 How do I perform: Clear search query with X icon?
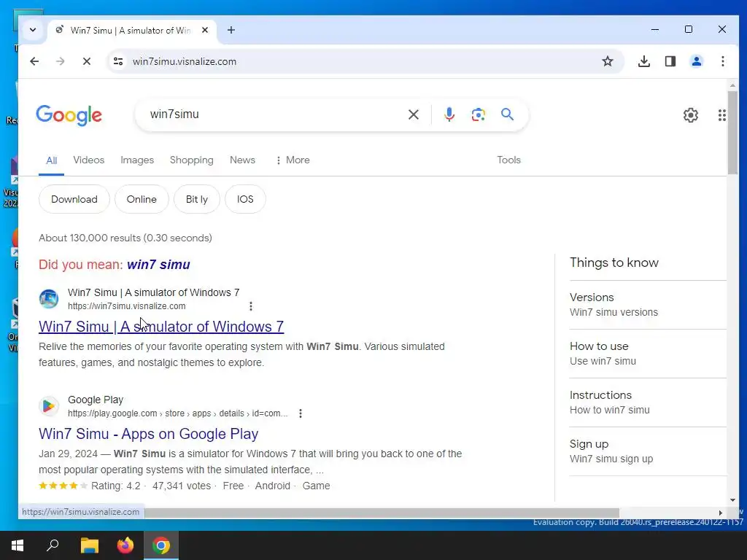tap(414, 114)
